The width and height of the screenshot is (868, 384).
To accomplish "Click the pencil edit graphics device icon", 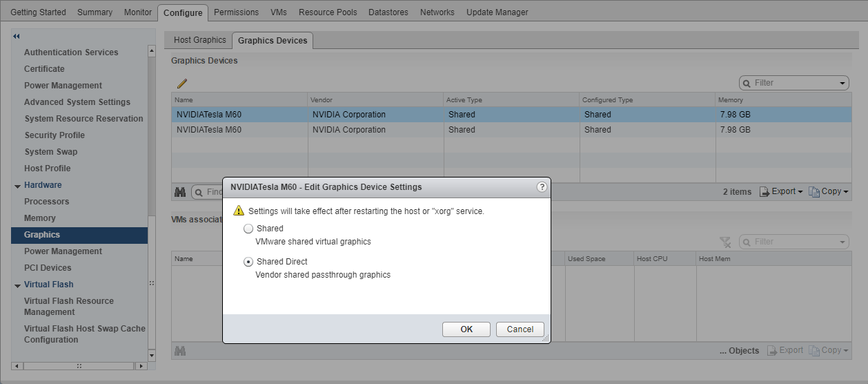I will (x=182, y=84).
